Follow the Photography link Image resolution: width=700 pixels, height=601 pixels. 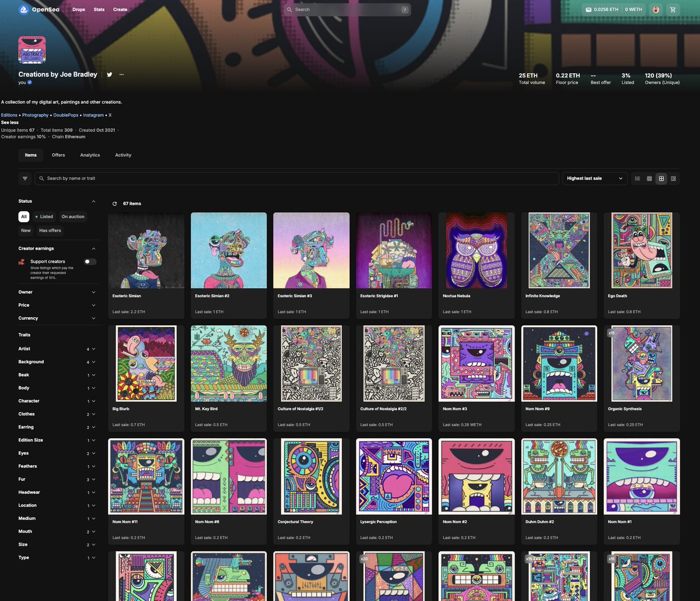click(35, 115)
